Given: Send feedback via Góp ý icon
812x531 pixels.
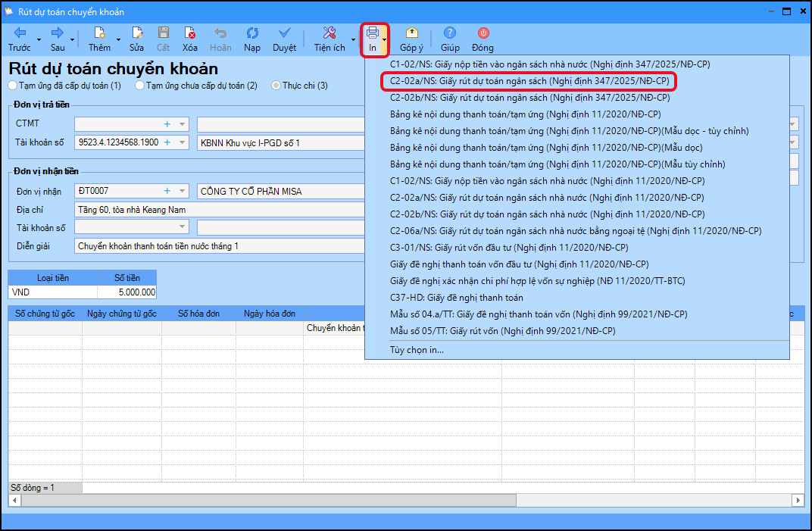Looking at the screenshot, I should [412, 33].
